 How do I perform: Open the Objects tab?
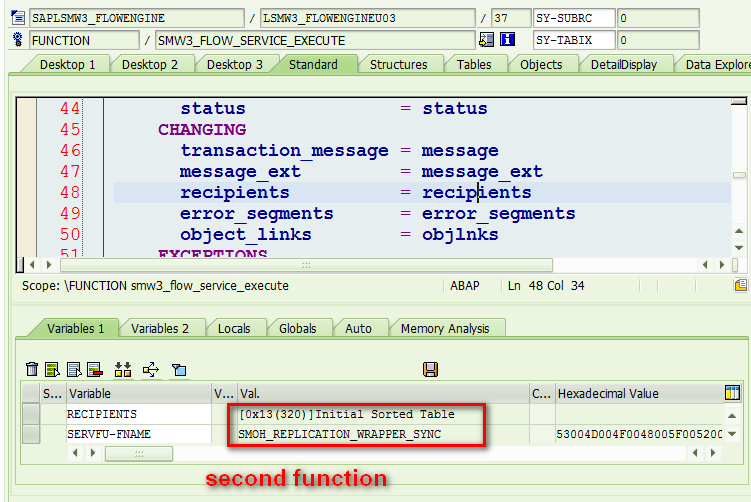(x=541, y=65)
